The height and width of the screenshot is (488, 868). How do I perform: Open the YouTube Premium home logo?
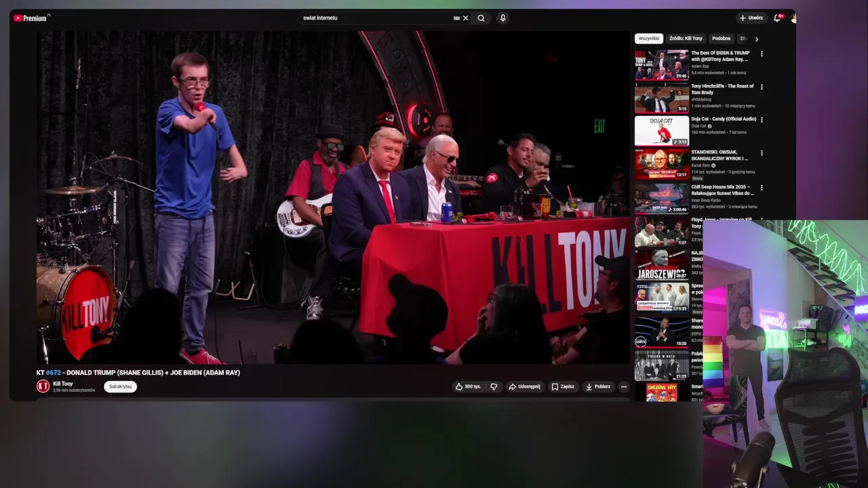[30, 18]
